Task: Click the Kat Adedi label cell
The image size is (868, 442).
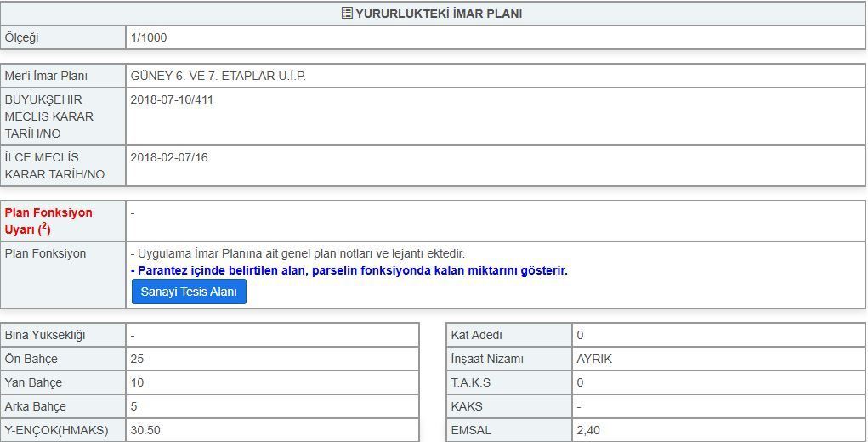Action: click(x=477, y=335)
